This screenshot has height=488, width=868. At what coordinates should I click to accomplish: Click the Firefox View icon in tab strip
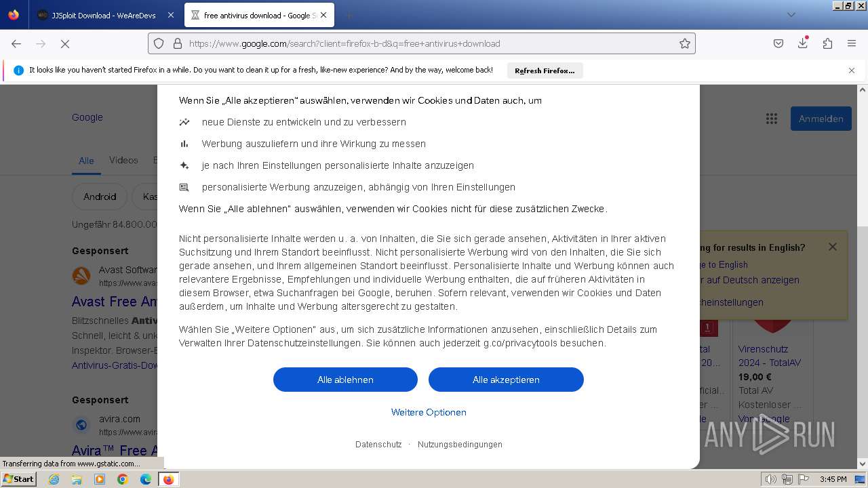[x=14, y=15]
